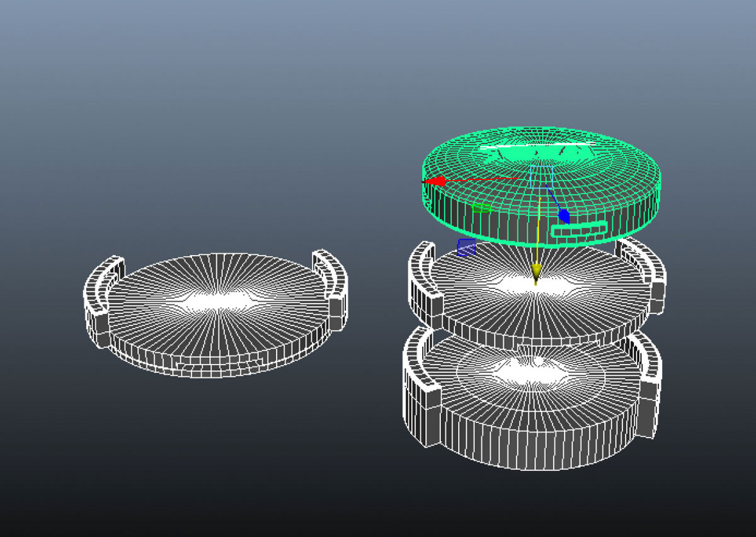Grab the red X-axis arrow handle

435,181
